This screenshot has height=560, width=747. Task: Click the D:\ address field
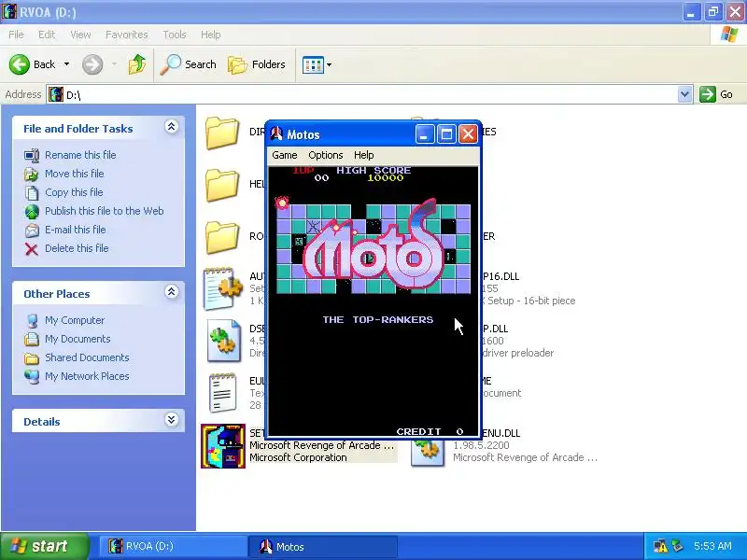click(x=362, y=94)
